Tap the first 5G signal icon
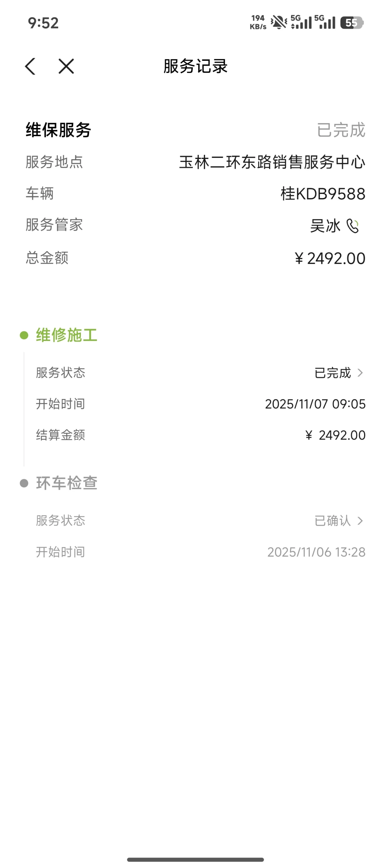 point(301,22)
